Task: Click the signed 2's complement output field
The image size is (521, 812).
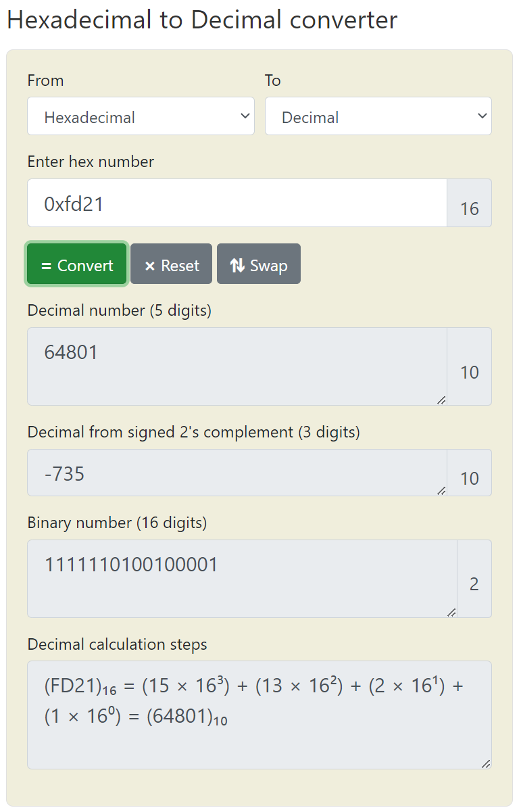Action: click(237, 473)
